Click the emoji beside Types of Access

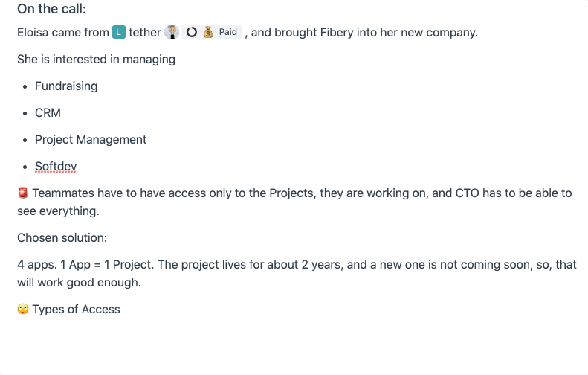click(x=23, y=310)
